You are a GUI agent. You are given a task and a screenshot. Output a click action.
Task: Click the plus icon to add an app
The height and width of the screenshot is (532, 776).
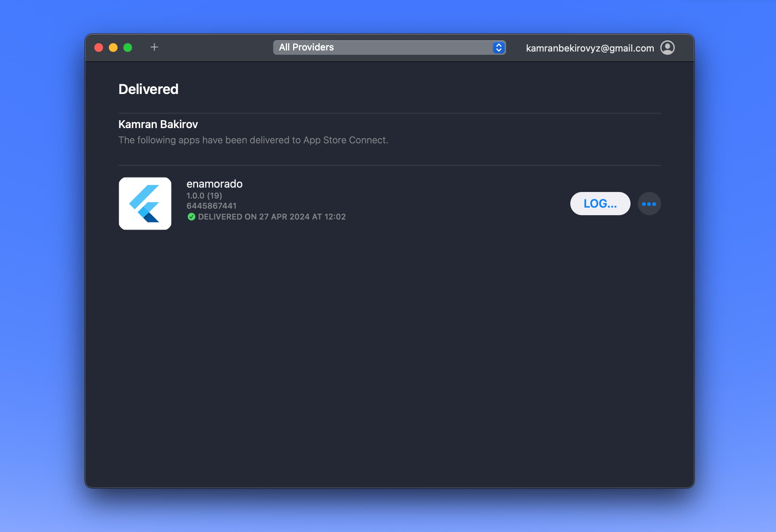pos(154,47)
